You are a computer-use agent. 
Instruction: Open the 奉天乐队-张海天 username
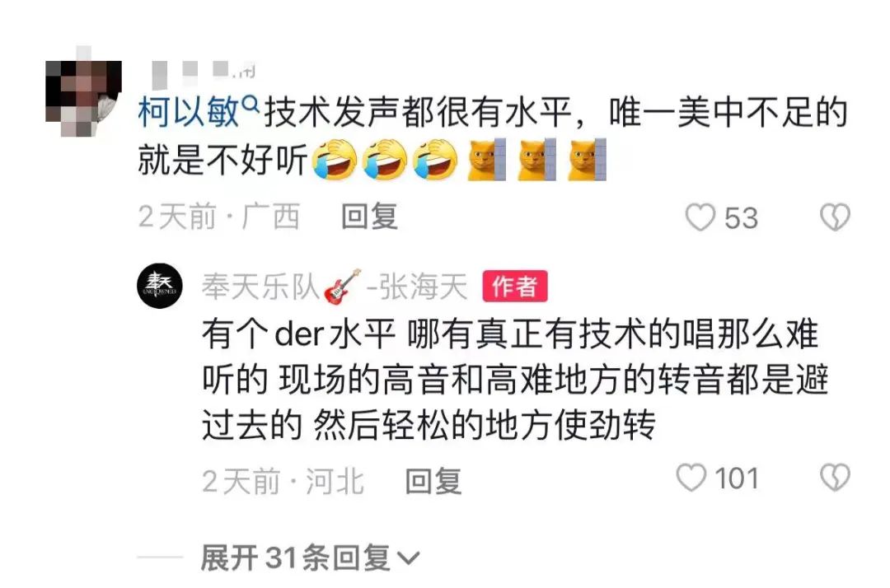[x=335, y=287]
